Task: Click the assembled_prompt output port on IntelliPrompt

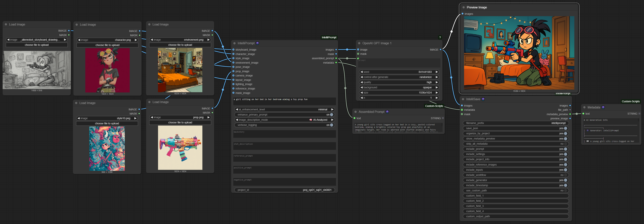Action: click(336, 58)
